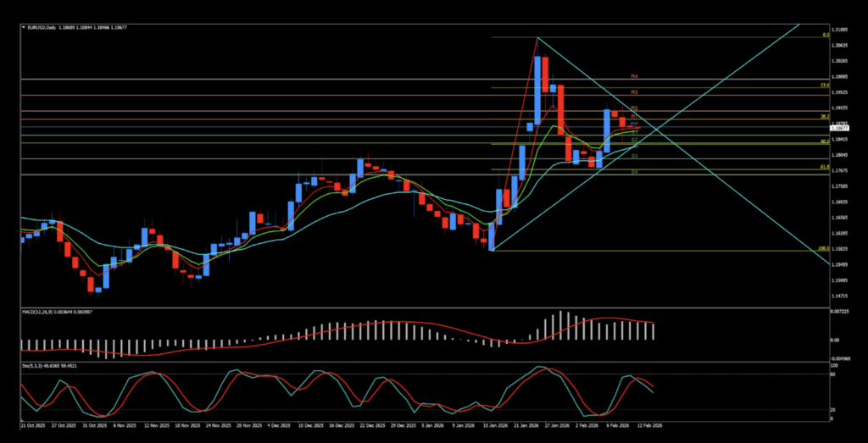This screenshot has width=868, height=443.
Task: Click the current price tag 1.18677
Action: (x=845, y=129)
